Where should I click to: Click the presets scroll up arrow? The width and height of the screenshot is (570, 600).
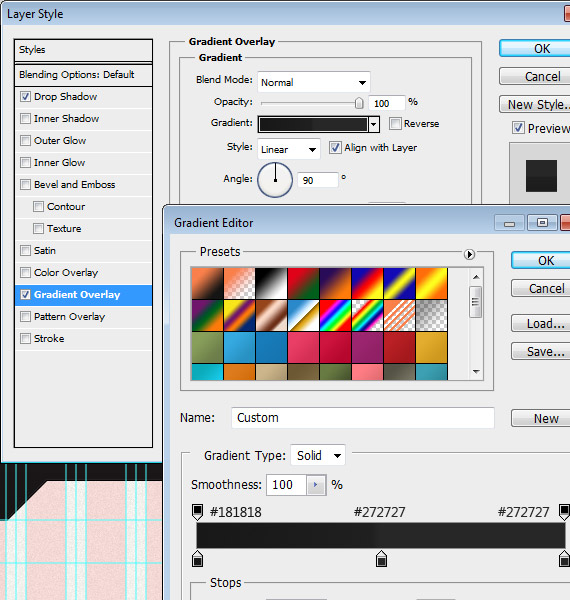[x=476, y=277]
